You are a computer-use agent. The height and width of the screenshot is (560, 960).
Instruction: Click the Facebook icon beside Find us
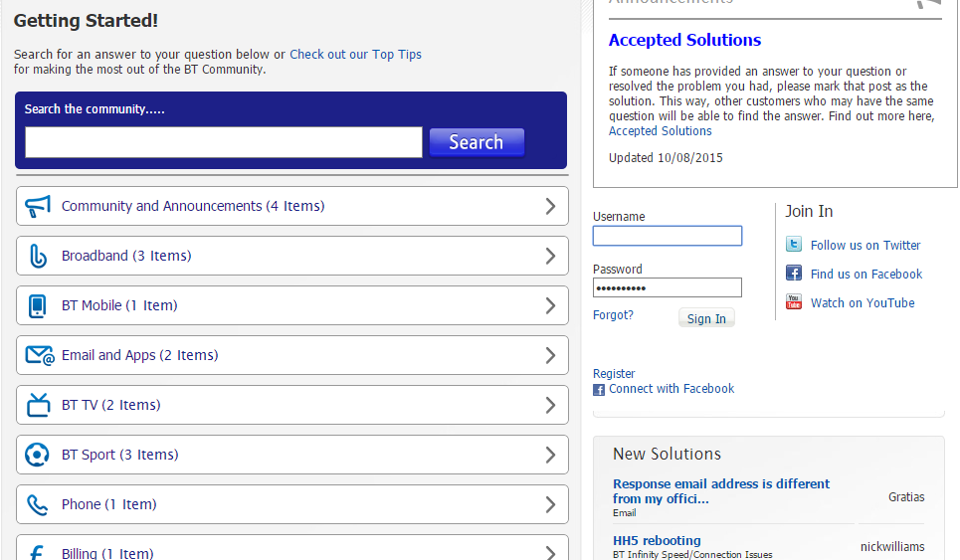click(794, 273)
